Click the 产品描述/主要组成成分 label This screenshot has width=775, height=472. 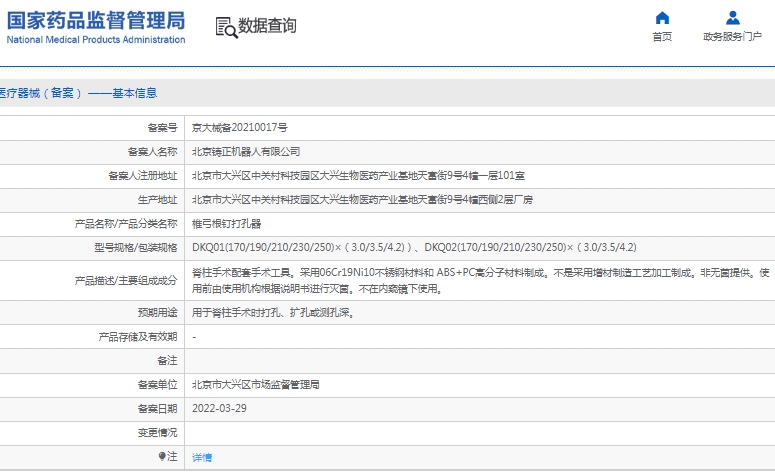(126, 281)
